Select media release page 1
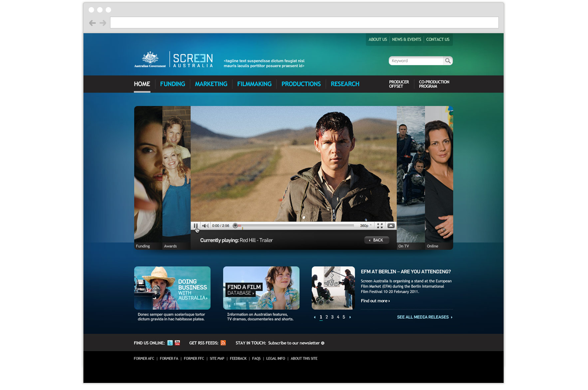The height and width of the screenshot is (390, 588). [321, 317]
